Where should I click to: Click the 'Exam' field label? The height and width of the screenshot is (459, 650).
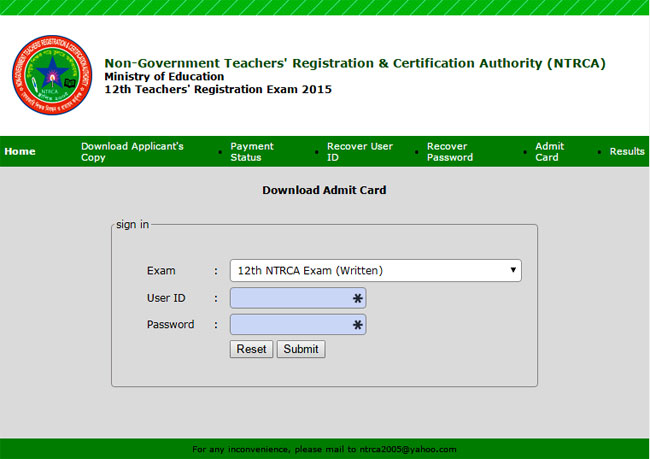(x=161, y=271)
